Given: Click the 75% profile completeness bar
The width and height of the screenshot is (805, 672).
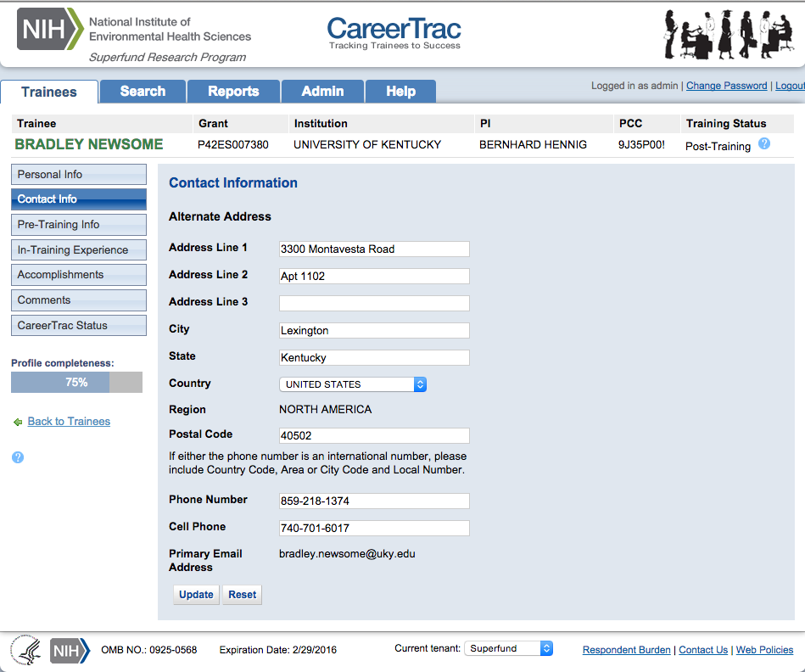Looking at the screenshot, I should pyautogui.click(x=76, y=383).
